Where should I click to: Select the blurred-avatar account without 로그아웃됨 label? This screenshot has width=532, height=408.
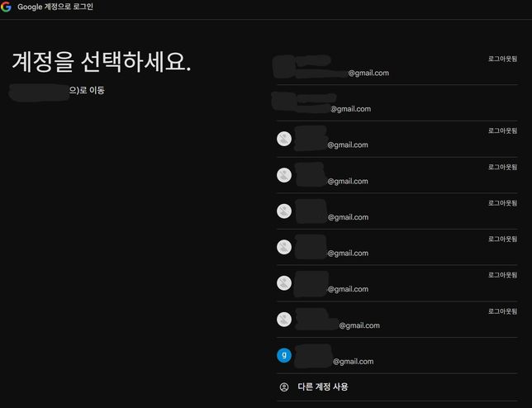pos(397,103)
